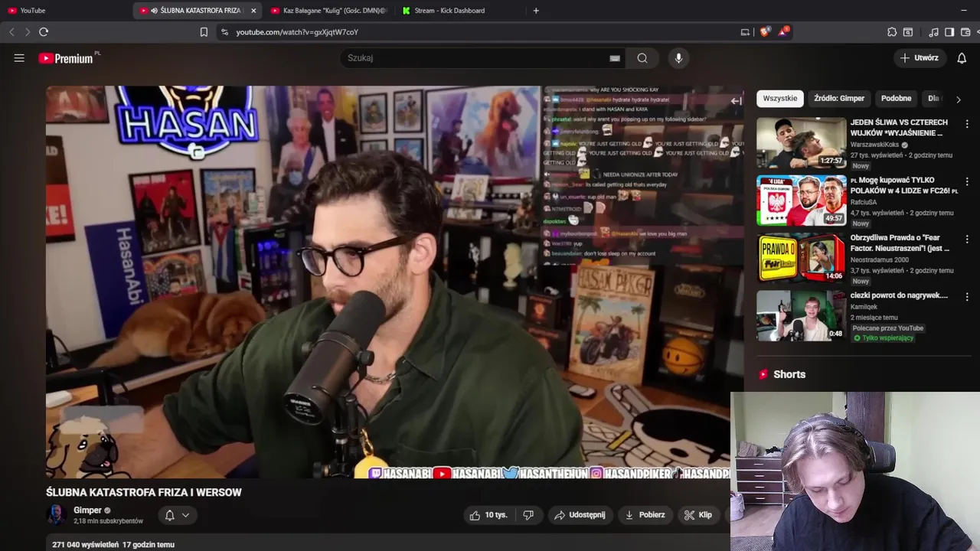The width and height of the screenshot is (980, 551).
Task: Start voice search with microphone
Action: pyautogui.click(x=678, y=58)
